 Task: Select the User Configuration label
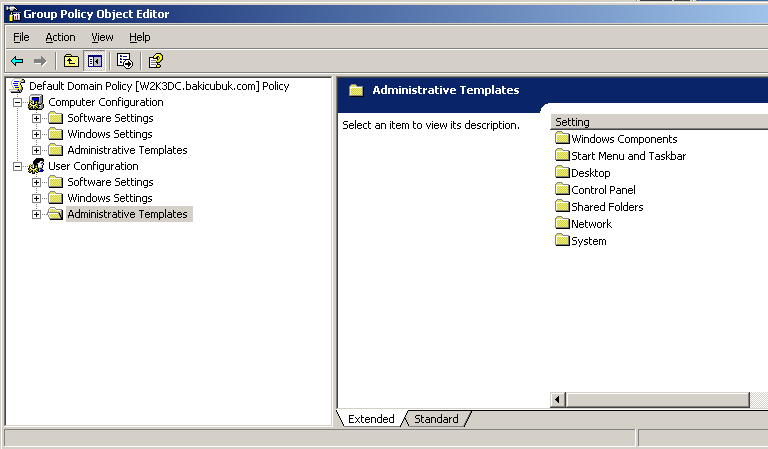93,166
